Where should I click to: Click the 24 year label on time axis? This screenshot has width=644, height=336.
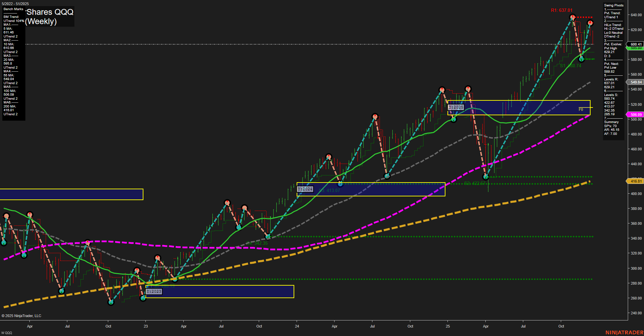pyautogui.click(x=297, y=326)
